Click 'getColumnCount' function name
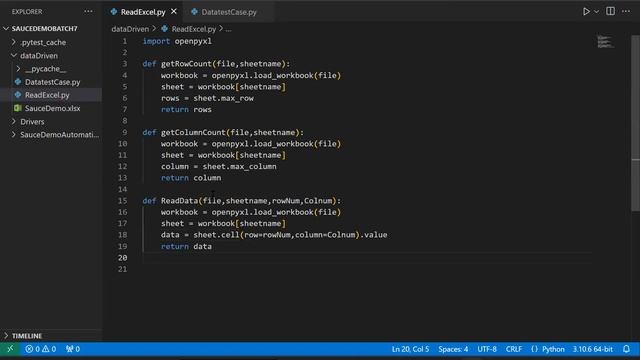Screen dimensions: 640x360 coord(193,132)
